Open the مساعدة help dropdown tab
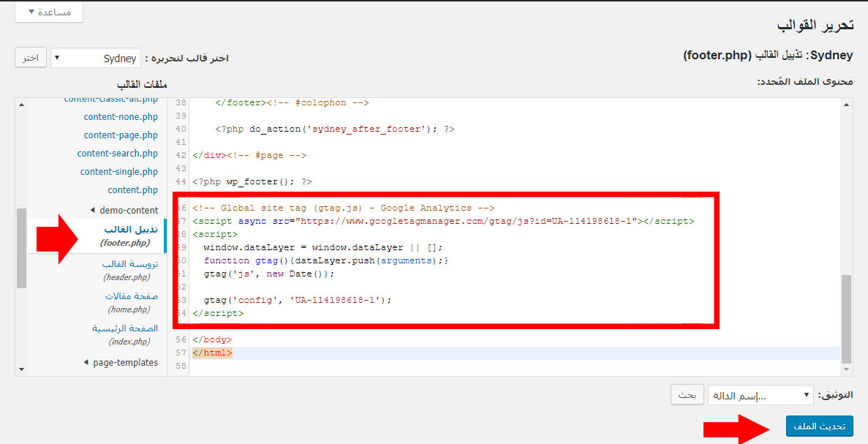The height and width of the screenshot is (444, 868). [x=49, y=12]
